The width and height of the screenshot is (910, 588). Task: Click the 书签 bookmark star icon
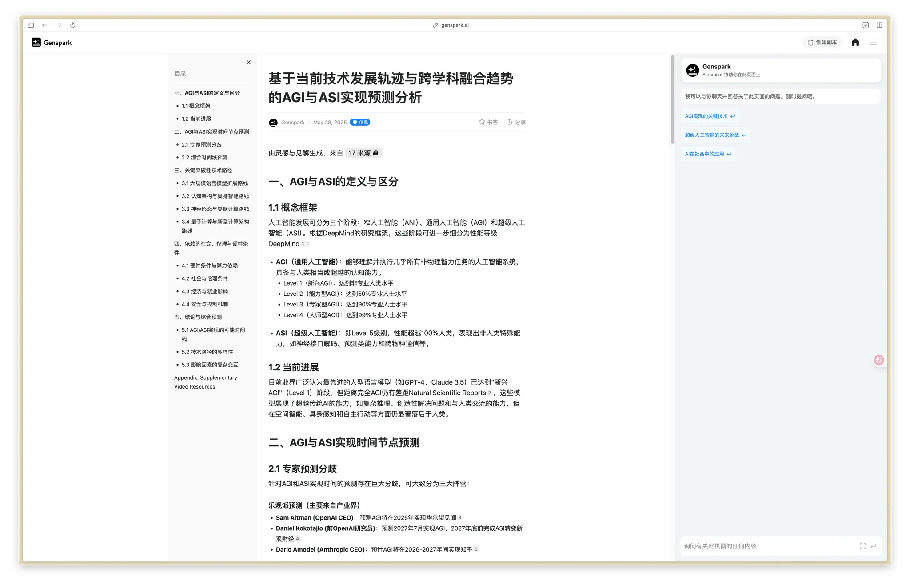[x=481, y=122]
